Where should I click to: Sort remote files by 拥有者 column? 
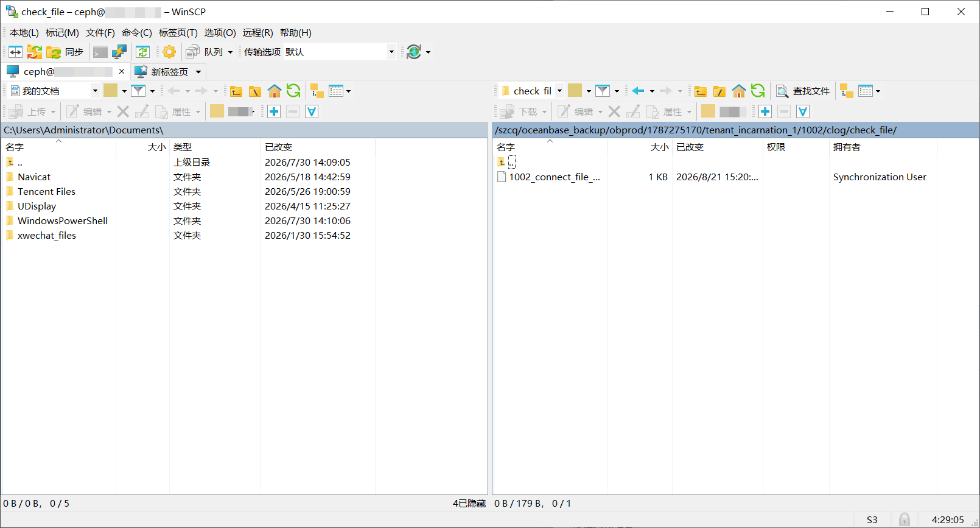point(883,147)
